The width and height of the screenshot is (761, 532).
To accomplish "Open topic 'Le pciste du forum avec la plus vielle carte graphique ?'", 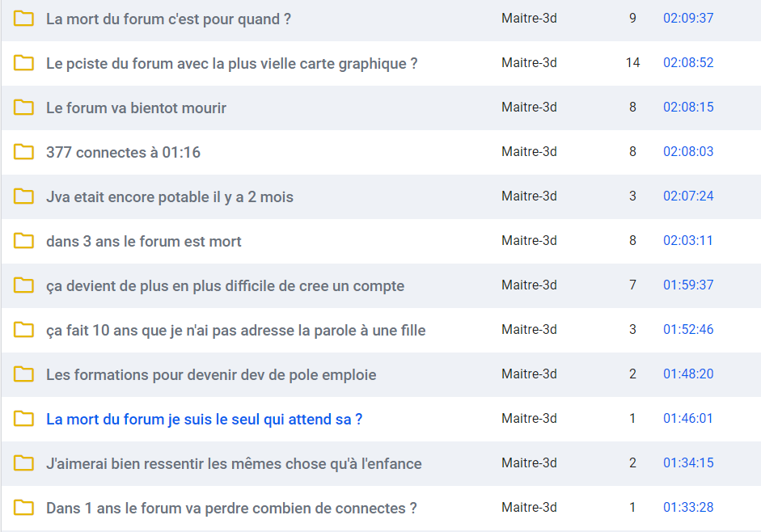I will pyautogui.click(x=231, y=64).
